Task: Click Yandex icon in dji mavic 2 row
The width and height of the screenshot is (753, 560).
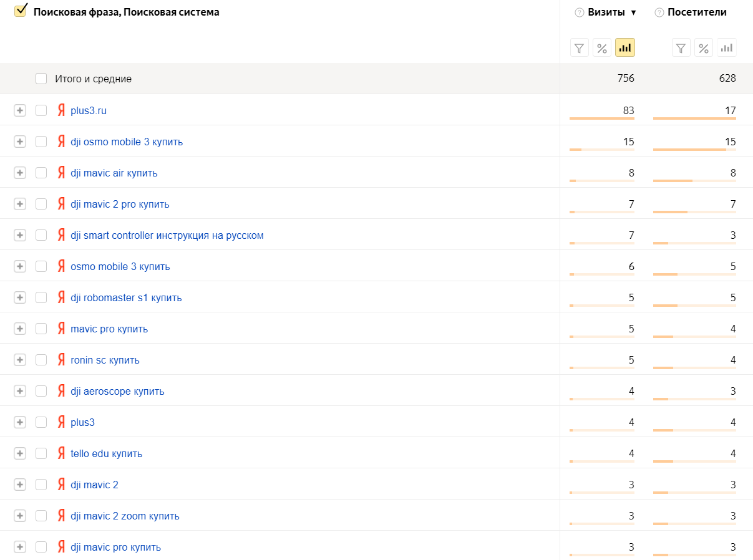Action: point(61,485)
